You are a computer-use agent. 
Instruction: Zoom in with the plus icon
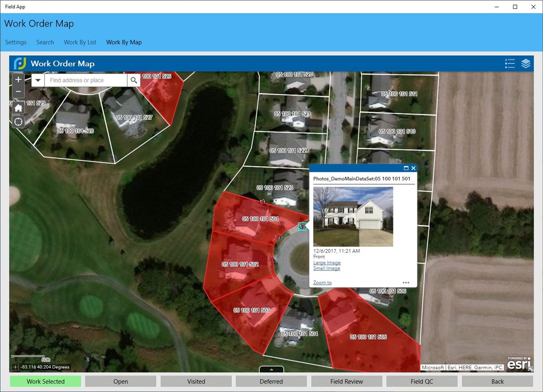click(18, 79)
